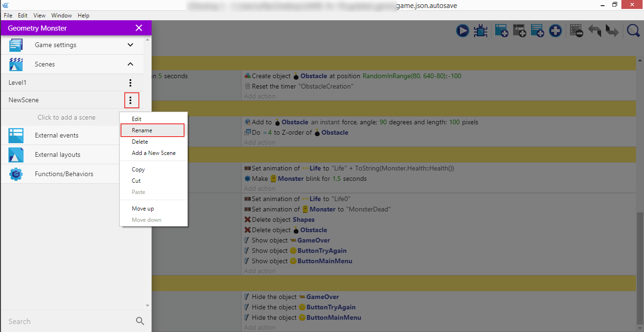
Task: Expand the Game settings section
Action: [x=130, y=45]
